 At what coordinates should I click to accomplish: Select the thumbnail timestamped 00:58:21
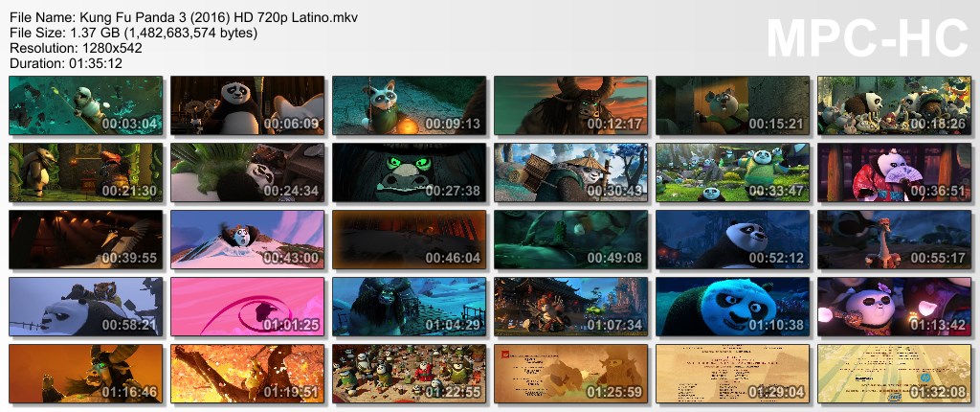85,307
